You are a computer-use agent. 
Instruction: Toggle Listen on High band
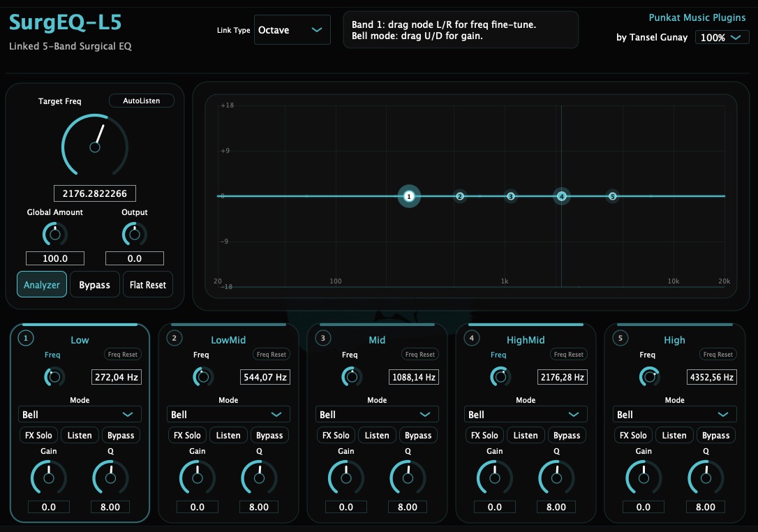[674, 435]
